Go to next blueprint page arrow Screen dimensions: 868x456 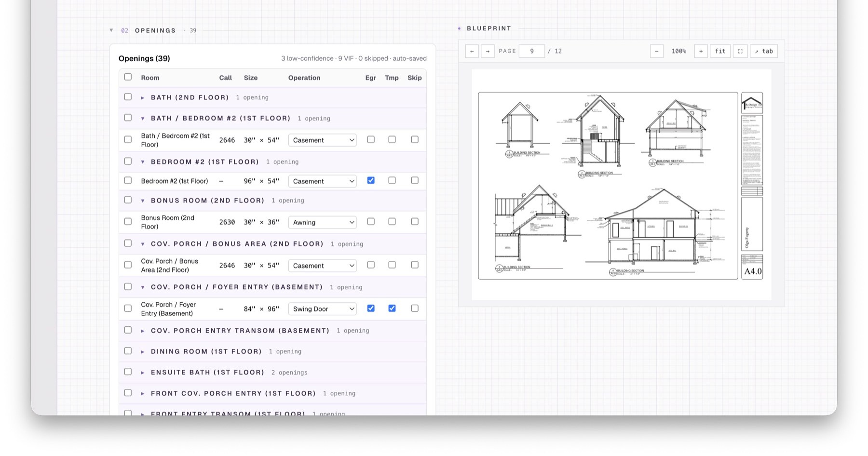pos(488,51)
